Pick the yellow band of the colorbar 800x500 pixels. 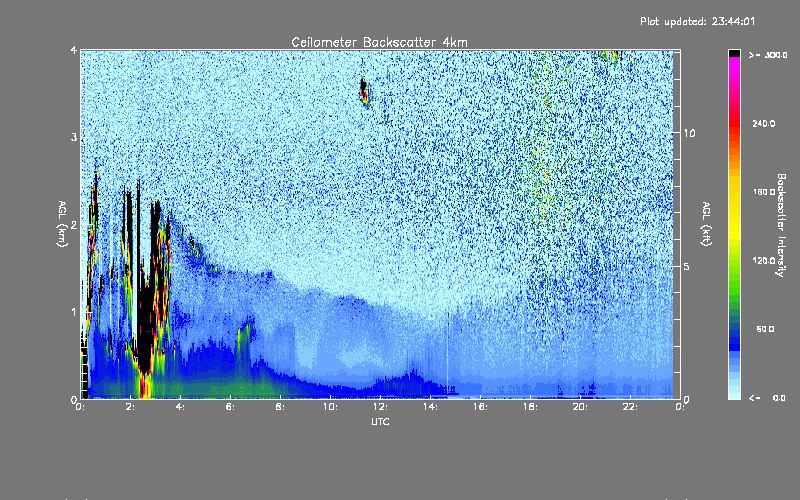pos(734,209)
